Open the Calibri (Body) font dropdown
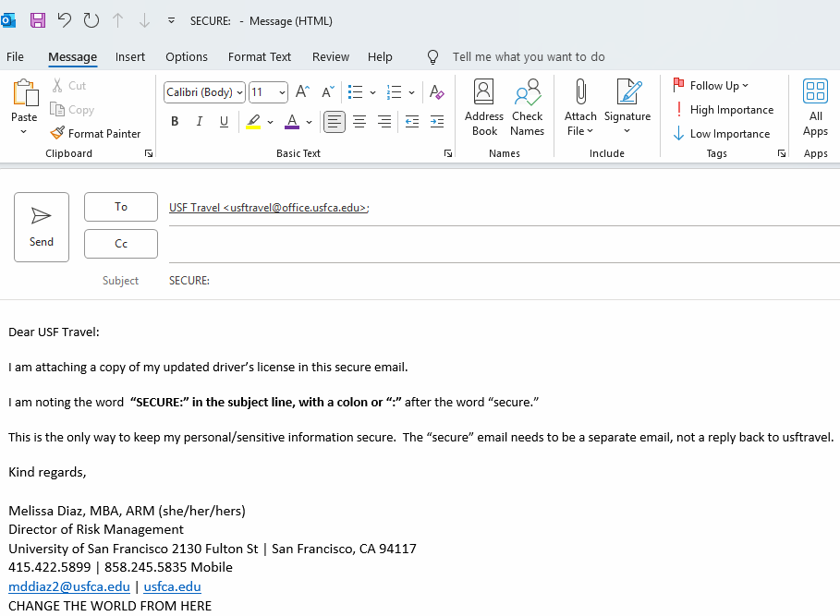 coord(204,92)
